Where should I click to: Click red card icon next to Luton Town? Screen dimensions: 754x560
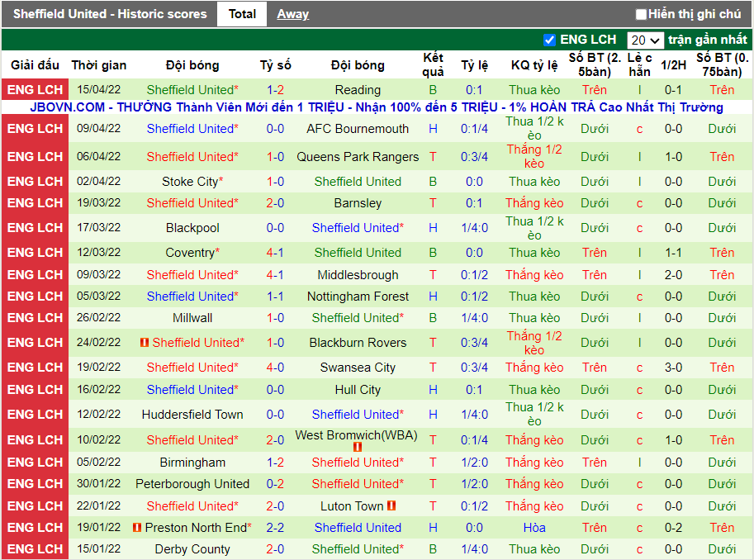click(x=391, y=505)
